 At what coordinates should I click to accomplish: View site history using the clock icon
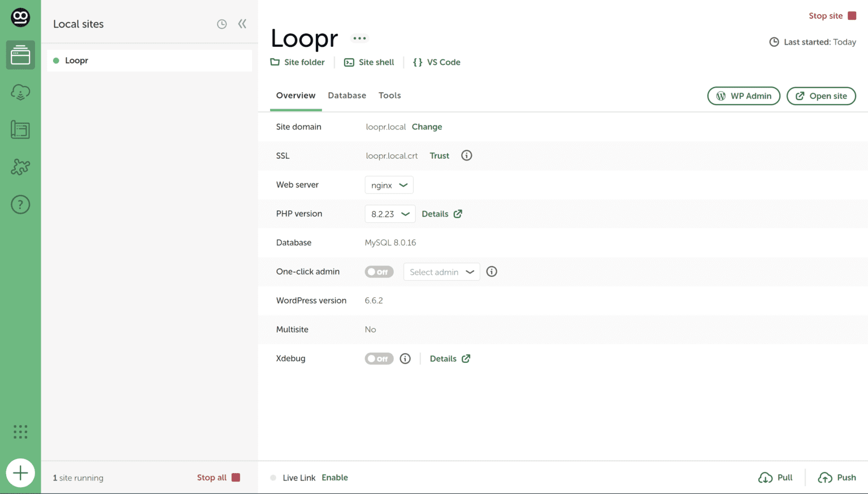(222, 24)
